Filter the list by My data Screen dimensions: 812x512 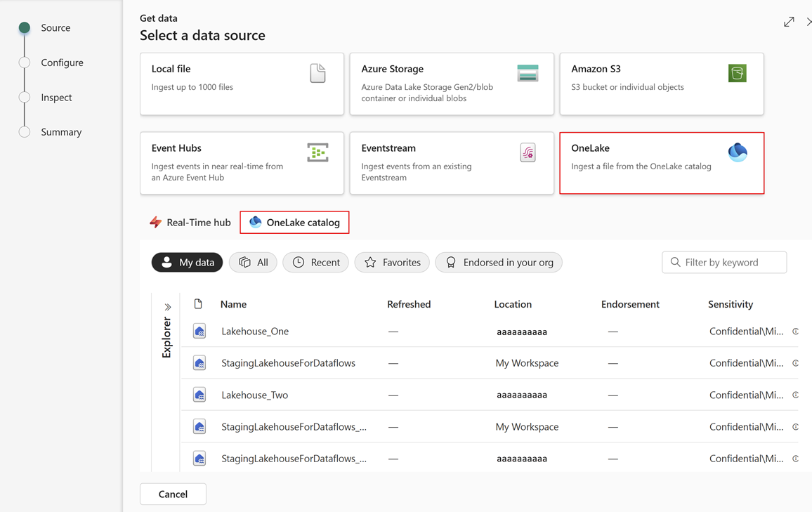[187, 263]
